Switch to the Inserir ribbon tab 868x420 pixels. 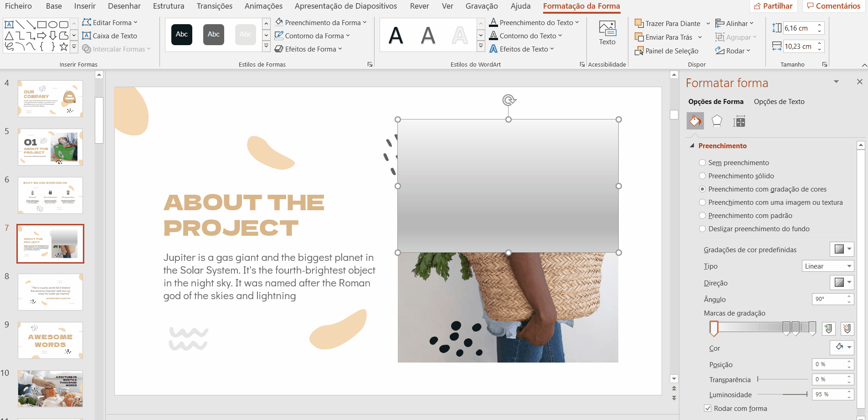pyautogui.click(x=85, y=6)
